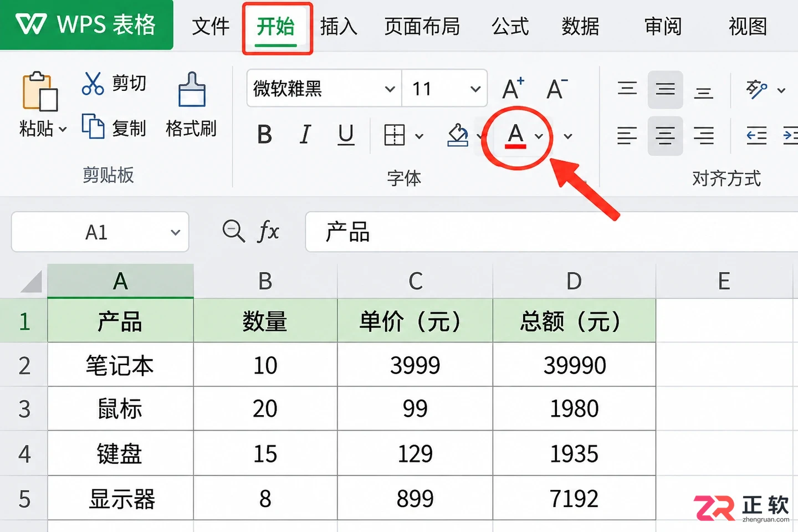Select cell containing 显示器

pos(120,499)
